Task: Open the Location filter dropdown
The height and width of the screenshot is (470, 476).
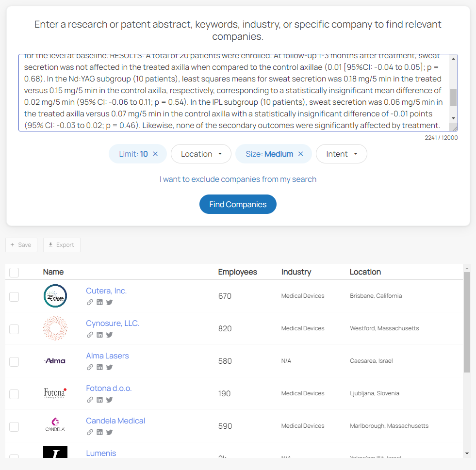Action: (x=201, y=154)
